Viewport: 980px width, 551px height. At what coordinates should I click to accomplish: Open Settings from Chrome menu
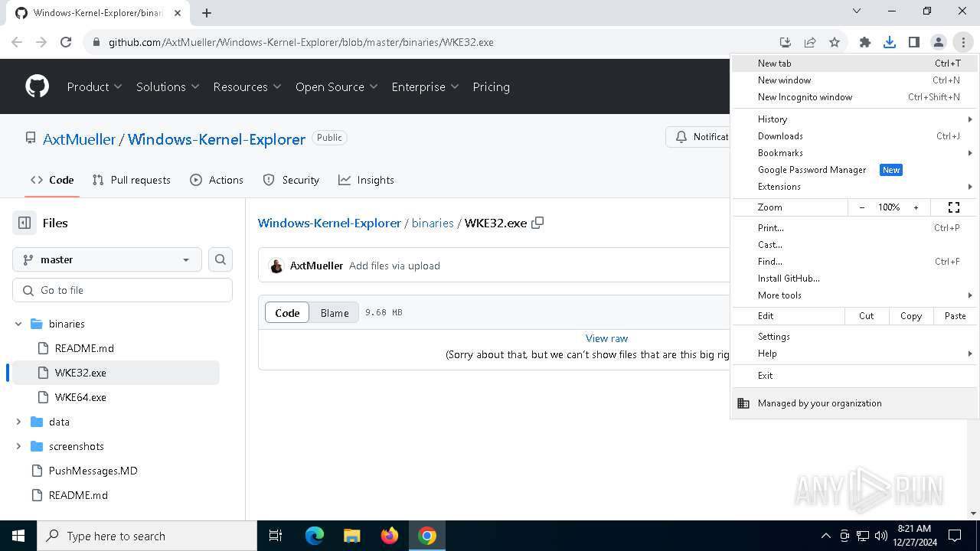(x=854, y=337)
